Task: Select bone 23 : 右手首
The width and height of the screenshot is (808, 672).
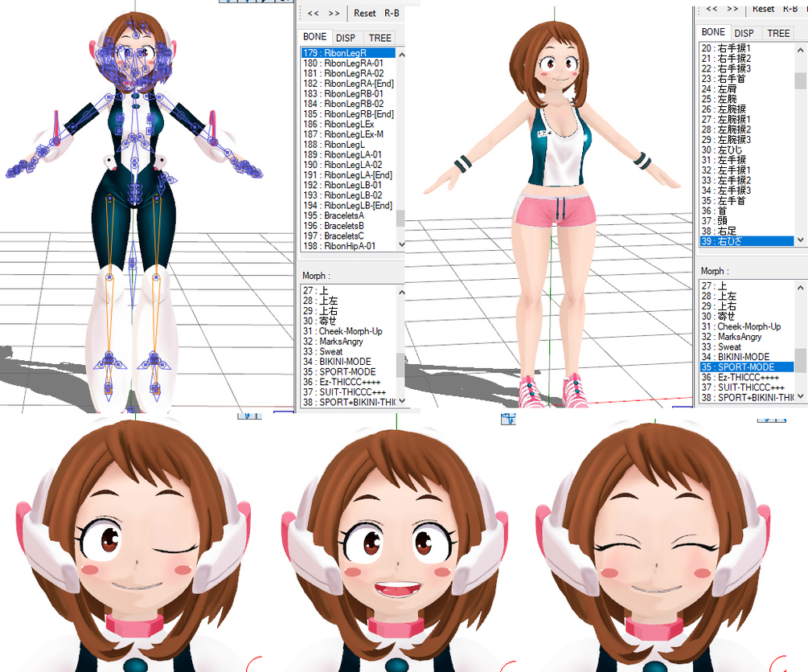Action: [x=747, y=78]
